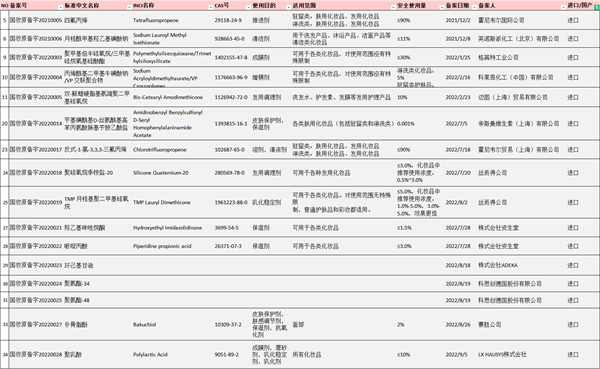Select the cell with CAS 1176663-96-9

pyautogui.click(x=232, y=77)
